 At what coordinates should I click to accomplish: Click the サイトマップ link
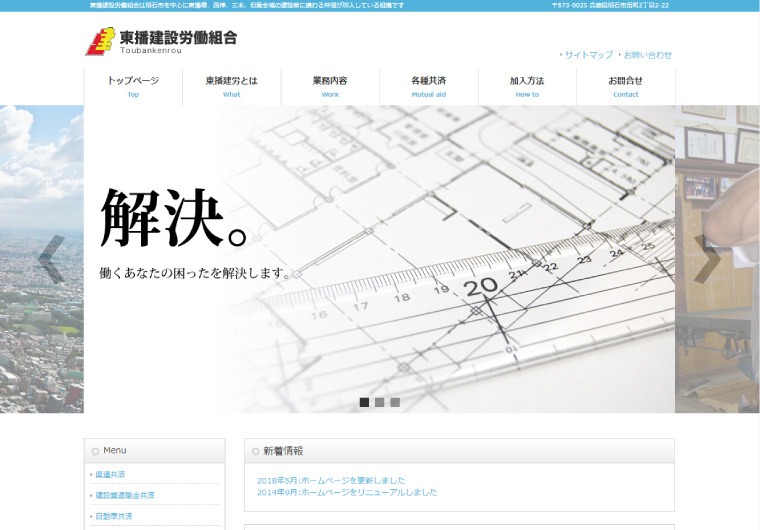click(x=588, y=55)
